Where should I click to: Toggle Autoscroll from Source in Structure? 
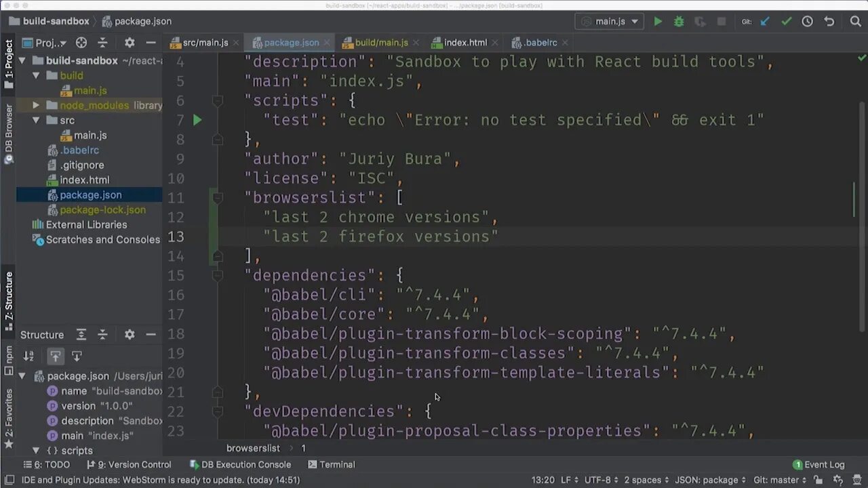pos(77,356)
